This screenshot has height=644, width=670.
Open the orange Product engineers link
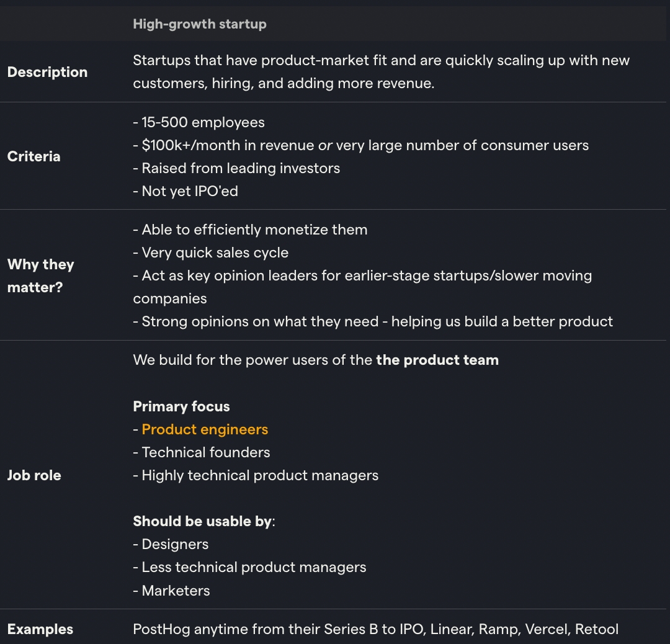(x=205, y=429)
